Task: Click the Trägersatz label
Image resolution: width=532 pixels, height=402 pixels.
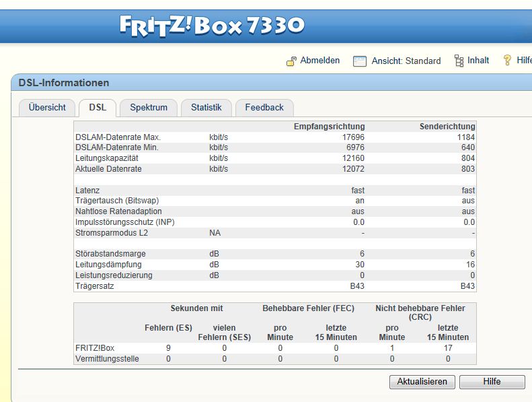Action: (x=95, y=286)
